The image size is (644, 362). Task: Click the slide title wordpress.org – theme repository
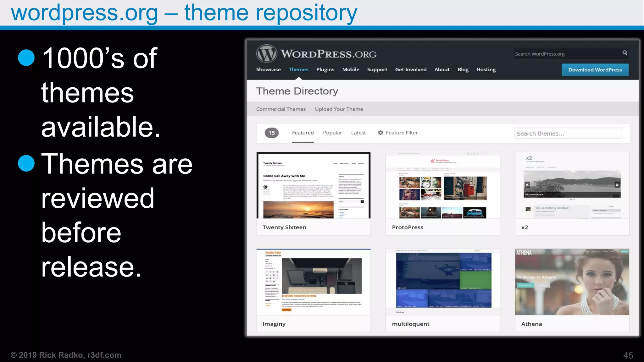click(x=184, y=13)
